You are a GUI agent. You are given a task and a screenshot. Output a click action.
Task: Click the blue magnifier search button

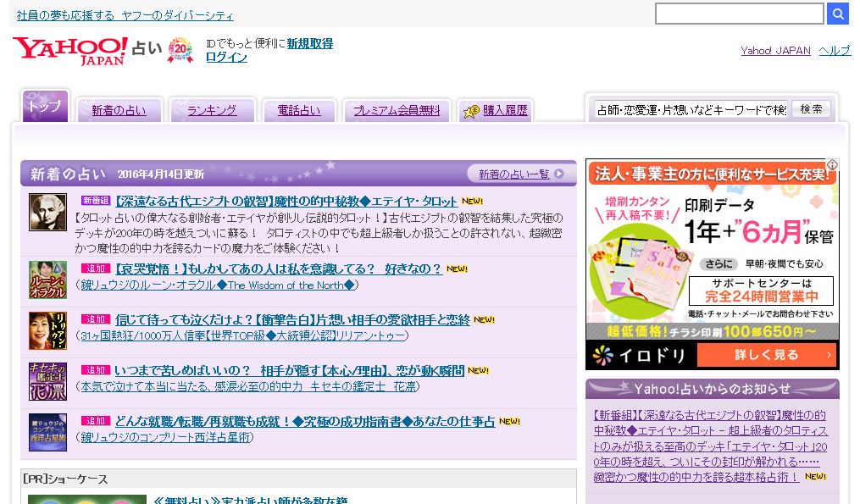pyautogui.click(x=837, y=14)
